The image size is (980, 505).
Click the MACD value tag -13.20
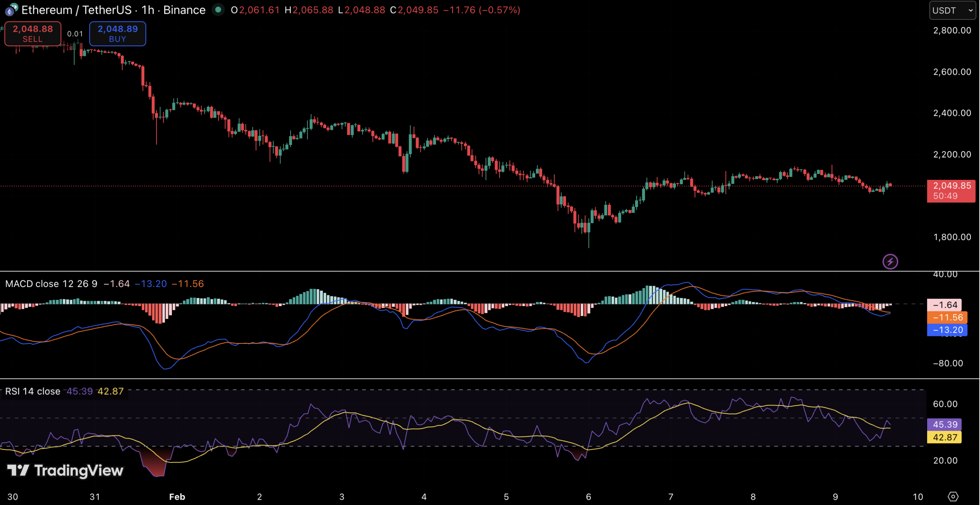(947, 330)
